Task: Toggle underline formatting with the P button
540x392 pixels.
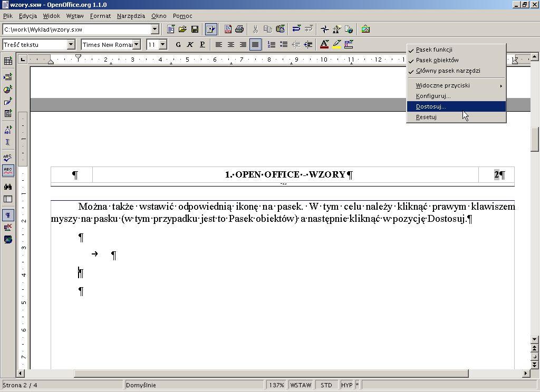Action: (x=202, y=44)
